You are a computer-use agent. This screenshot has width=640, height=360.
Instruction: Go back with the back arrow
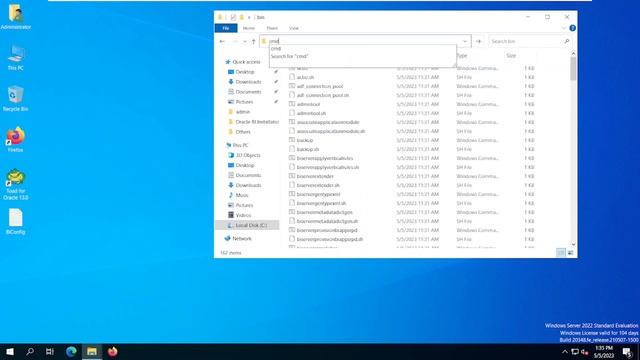click(222, 41)
